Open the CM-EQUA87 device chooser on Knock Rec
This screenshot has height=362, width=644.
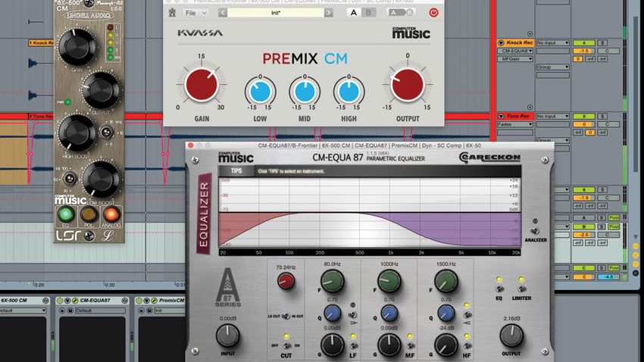click(515, 51)
